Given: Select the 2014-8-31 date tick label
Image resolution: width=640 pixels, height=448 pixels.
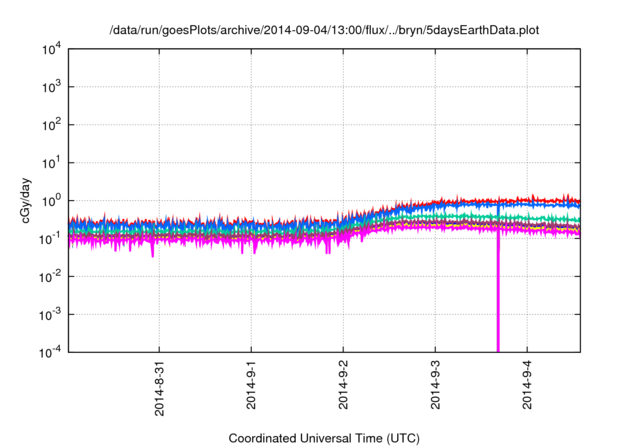Looking at the screenshot, I should coord(159,388).
